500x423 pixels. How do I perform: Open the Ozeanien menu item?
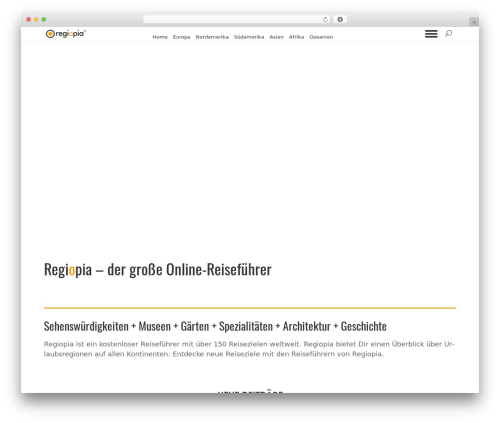click(321, 37)
